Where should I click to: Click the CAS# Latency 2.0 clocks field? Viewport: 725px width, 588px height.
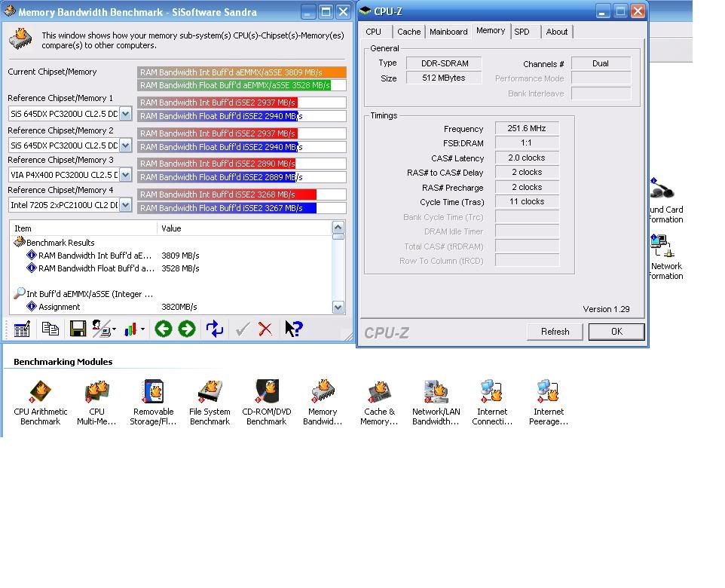527,158
